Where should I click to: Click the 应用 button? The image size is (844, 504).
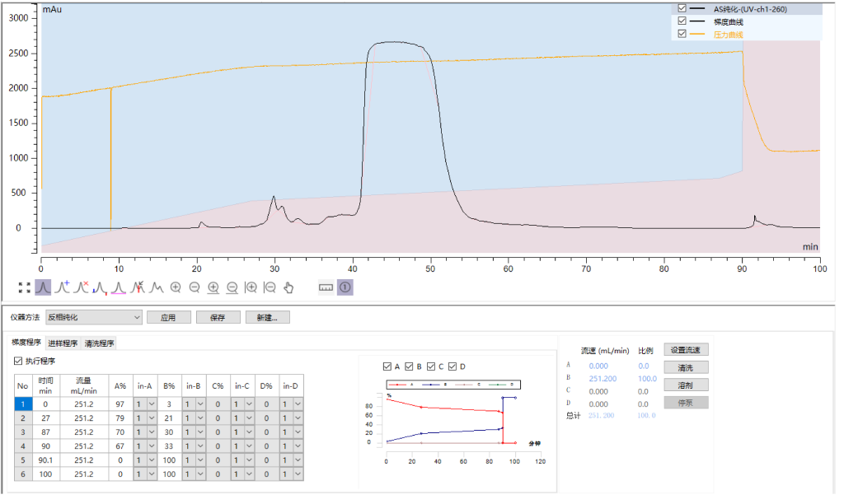click(x=168, y=317)
